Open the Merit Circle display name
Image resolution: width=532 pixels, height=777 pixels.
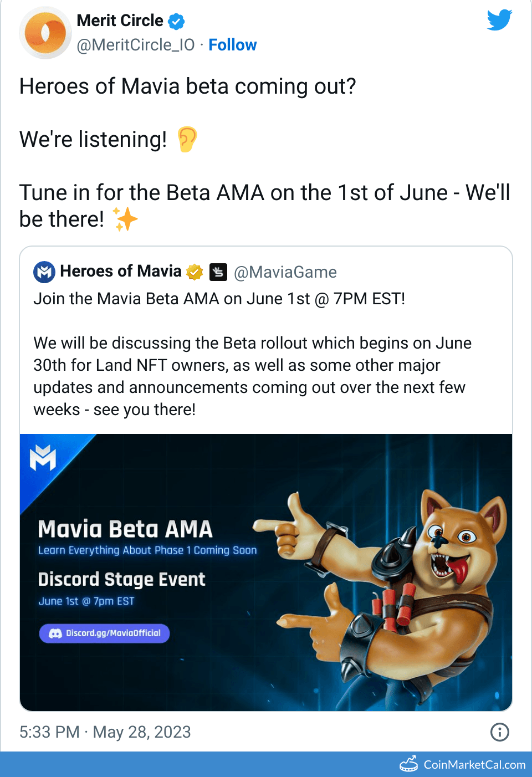pos(120,21)
